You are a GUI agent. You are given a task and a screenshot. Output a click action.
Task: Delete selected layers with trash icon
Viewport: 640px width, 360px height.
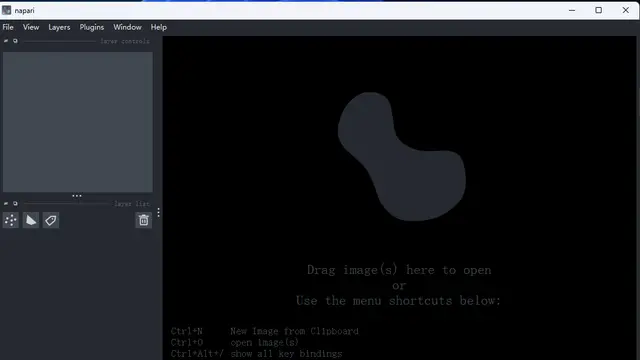click(x=143, y=220)
